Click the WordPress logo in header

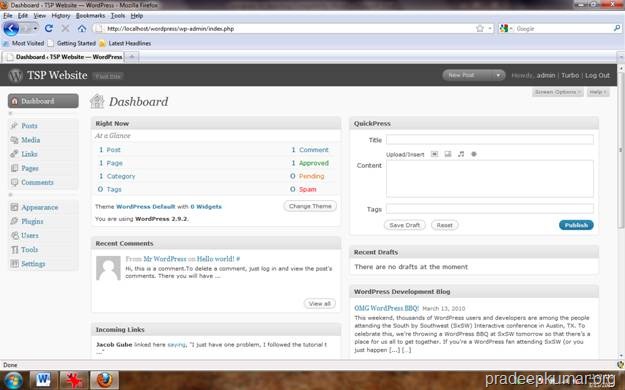tap(15, 75)
